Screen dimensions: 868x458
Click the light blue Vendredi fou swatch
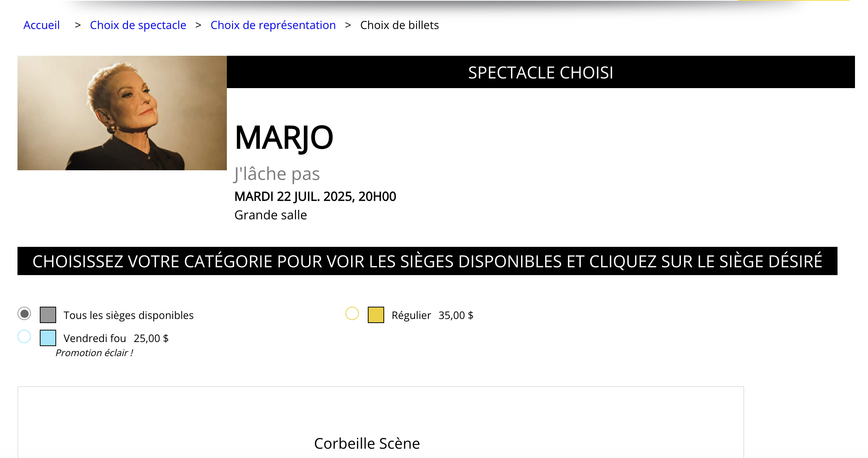point(48,338)
